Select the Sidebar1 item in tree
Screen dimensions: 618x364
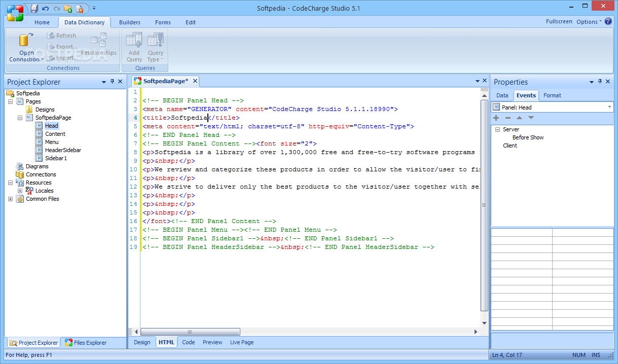coord(56,158)
